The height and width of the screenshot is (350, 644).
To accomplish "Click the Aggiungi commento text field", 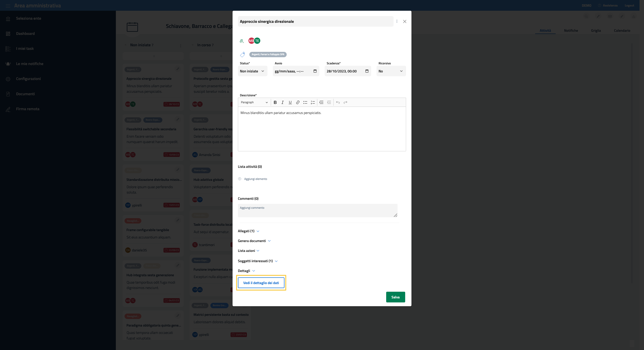I will click(x=317, y=210).
